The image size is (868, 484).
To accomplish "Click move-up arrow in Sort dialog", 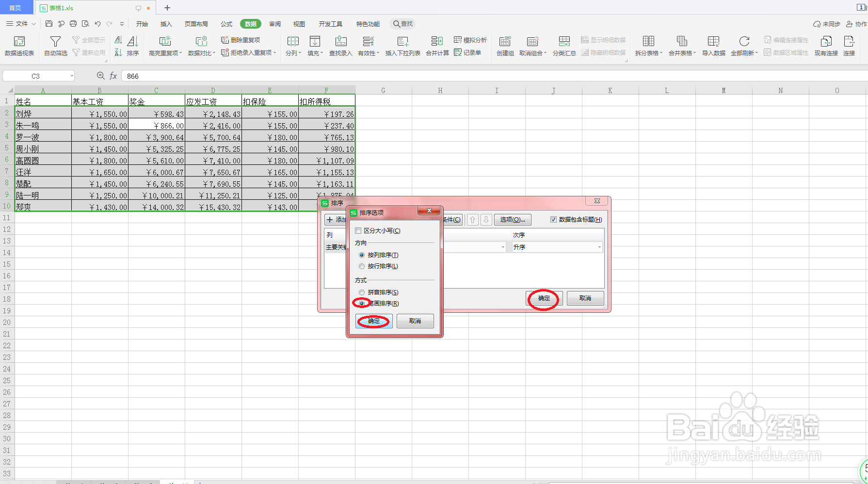I will [x=473, y=220].
